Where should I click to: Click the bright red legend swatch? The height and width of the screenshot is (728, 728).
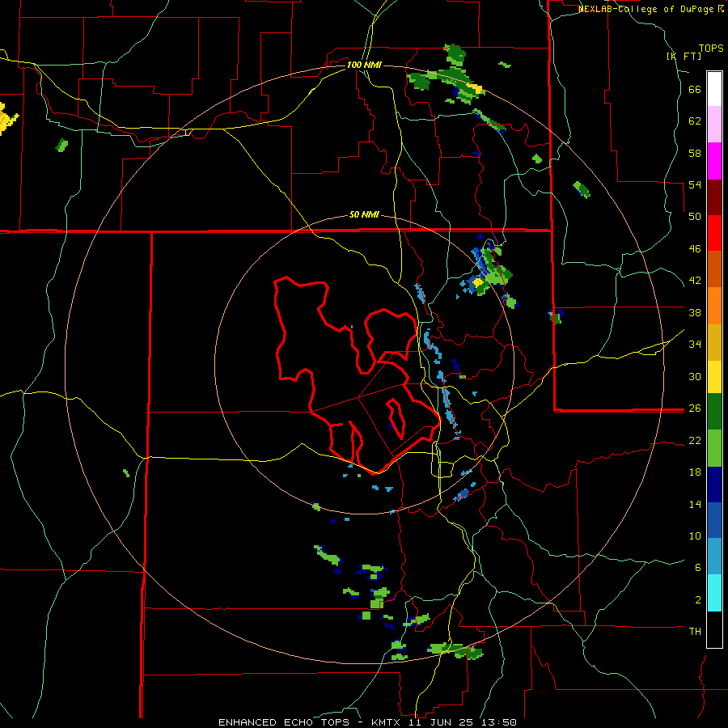point(714,233)
